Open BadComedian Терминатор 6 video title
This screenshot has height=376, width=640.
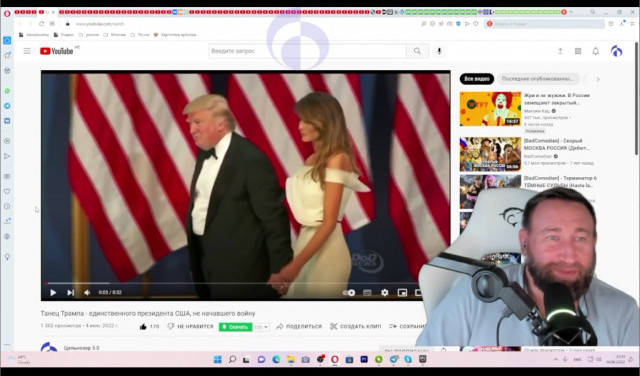click(x=560, y=182)
